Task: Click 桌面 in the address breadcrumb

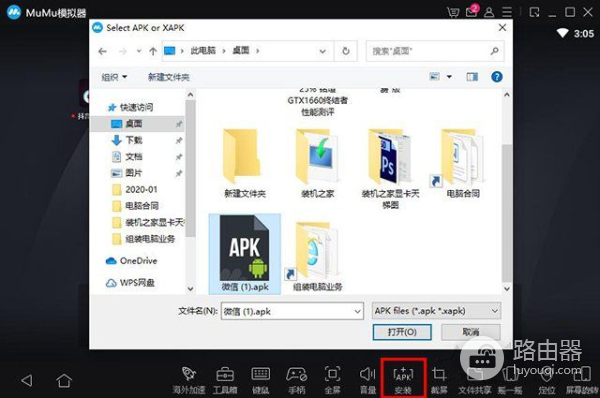Action: (x=241, y=51)
